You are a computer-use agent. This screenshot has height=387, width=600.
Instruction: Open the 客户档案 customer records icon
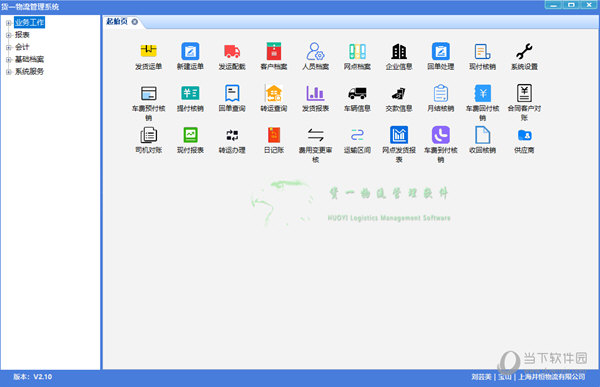coord(274,51)
